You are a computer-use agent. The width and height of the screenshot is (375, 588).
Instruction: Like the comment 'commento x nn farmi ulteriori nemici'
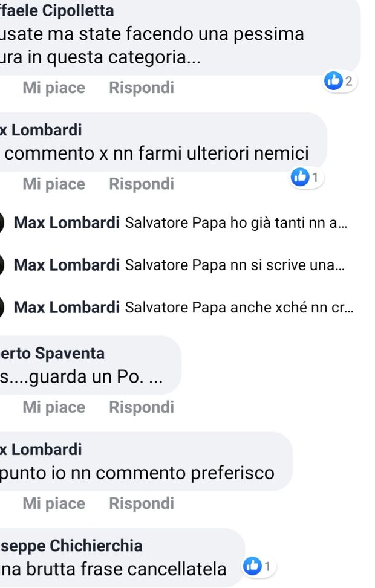tap(53, 184)
